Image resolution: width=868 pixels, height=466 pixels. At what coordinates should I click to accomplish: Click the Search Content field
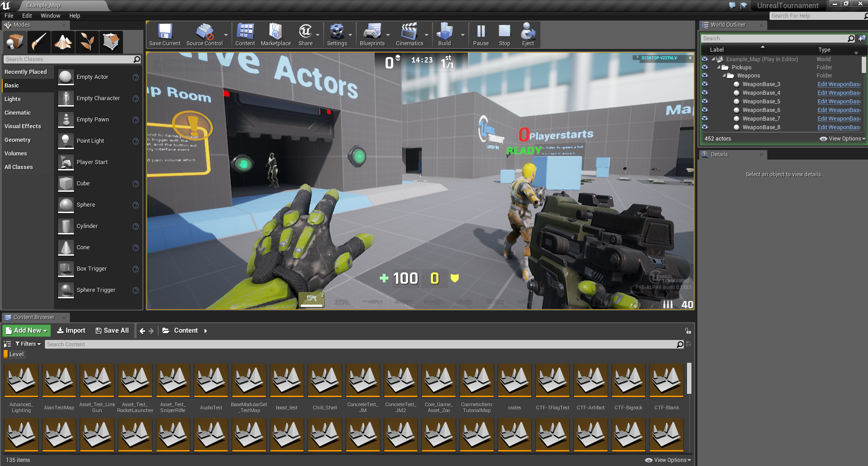click(x=364, y=345)
